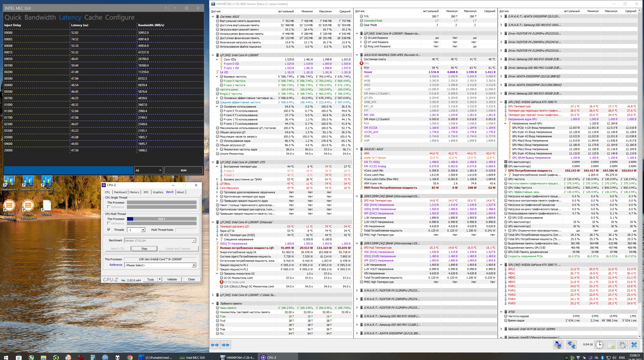The image size is (644, 360).
Task: Uncheck the Threads checkbox in CPU-Z
Action: pos(109,230)
